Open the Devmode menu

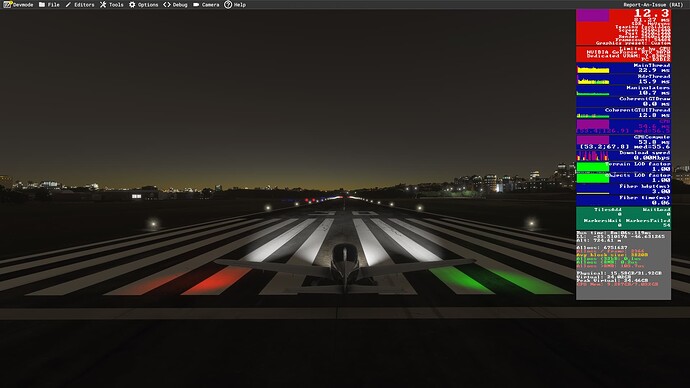pos(18,5)
